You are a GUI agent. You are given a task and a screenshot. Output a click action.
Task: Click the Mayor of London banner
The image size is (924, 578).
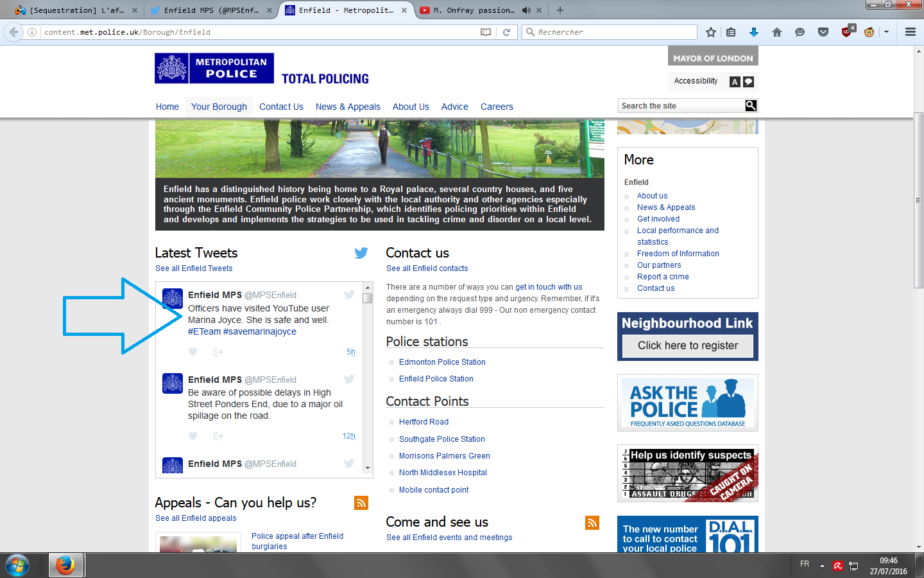pos(713,56)
